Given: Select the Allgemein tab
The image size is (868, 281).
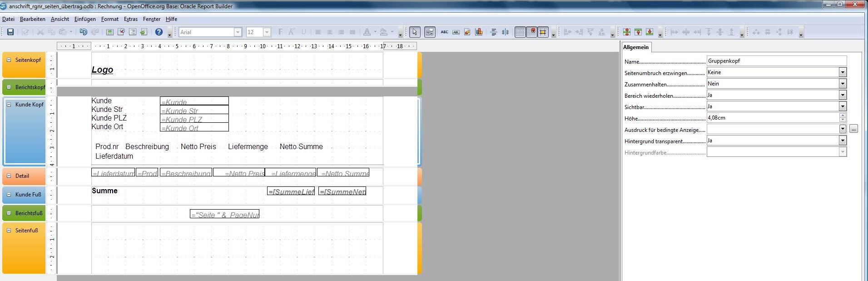Looking at the screenshot, I should tap(636, 47).
